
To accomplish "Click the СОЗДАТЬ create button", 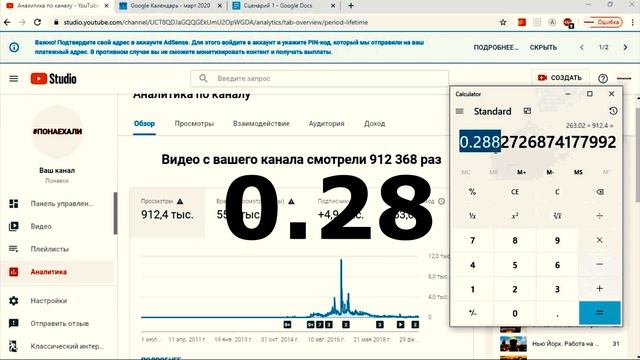I will 560,78.
